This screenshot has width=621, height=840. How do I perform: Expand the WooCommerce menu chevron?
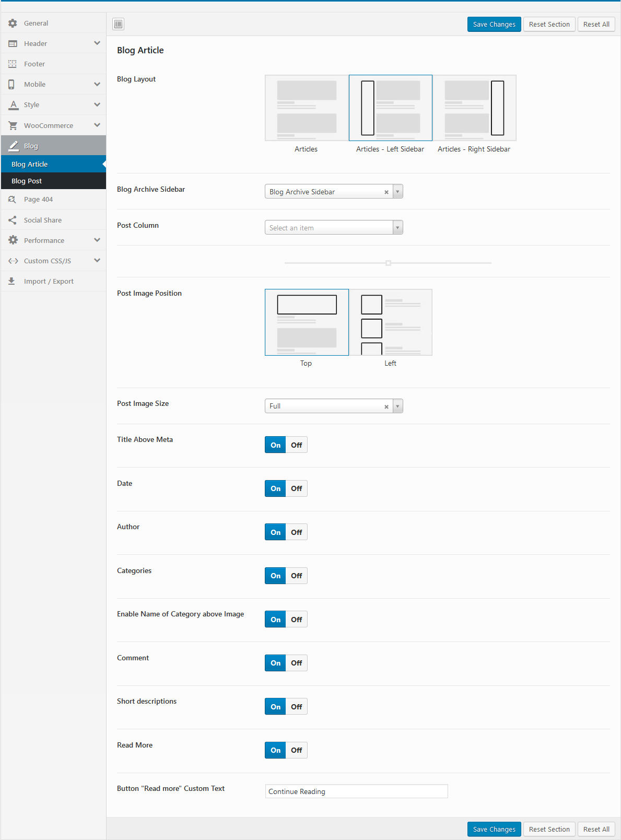pyautogui.click(x=97, y=125)
